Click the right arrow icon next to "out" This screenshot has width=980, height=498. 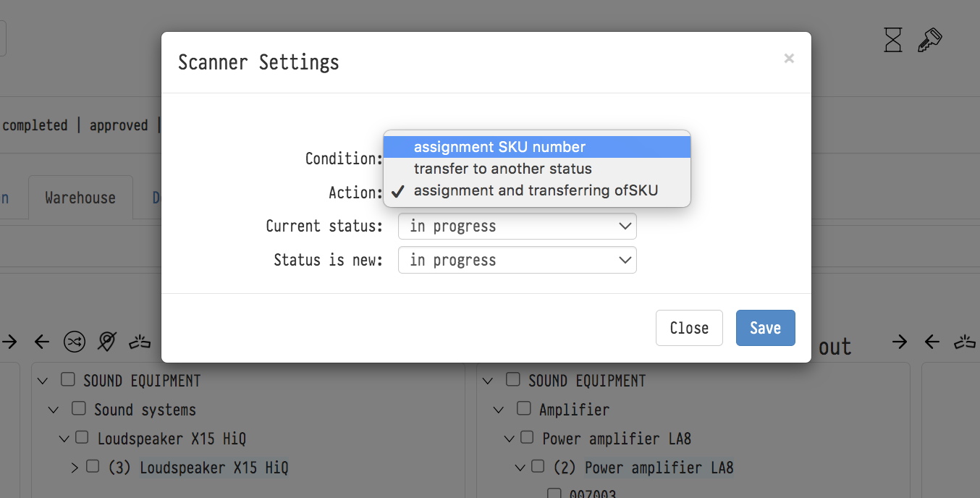(x=900, y=342)
